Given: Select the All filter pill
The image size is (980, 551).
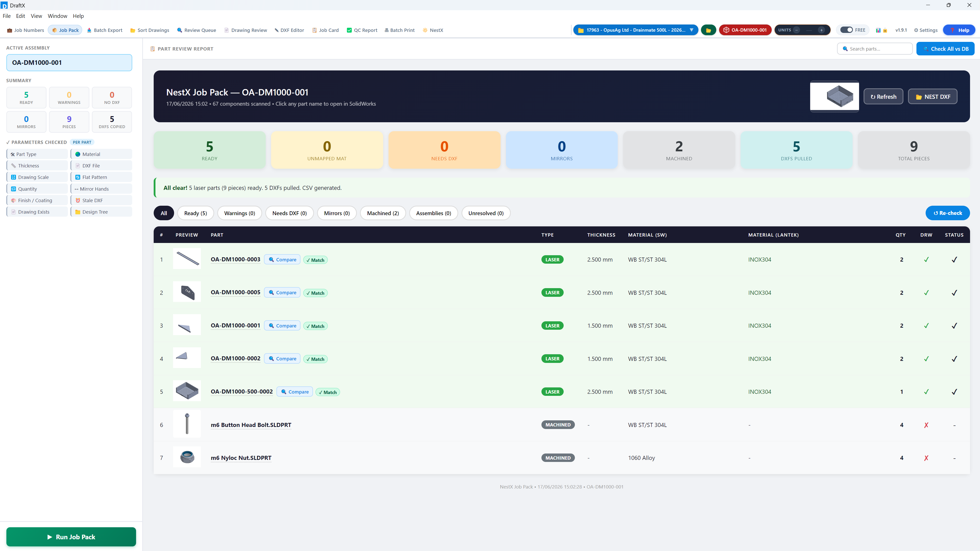Looking at the screenshot, I should tap(164, 213).
